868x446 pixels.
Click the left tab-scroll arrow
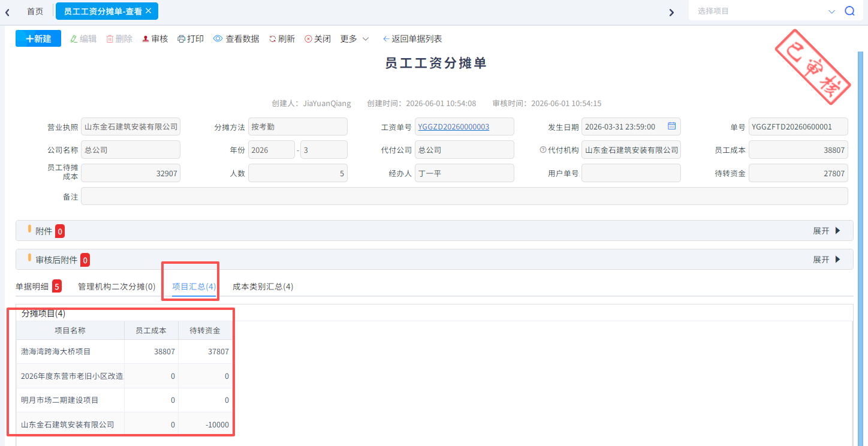7,12
